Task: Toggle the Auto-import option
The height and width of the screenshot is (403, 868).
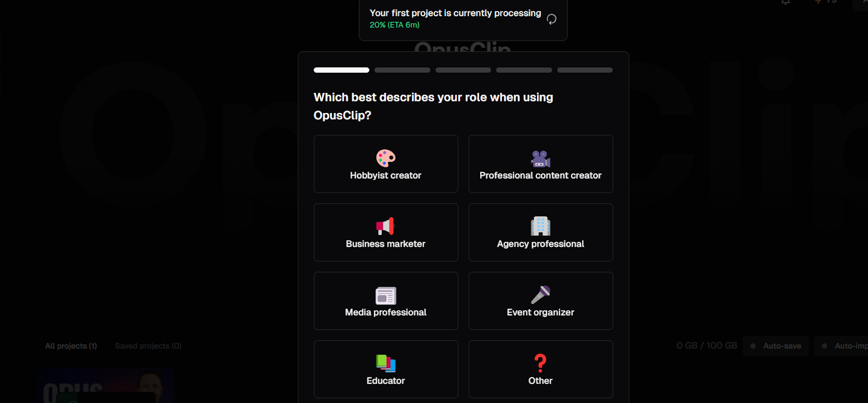Action: point(842,346)
